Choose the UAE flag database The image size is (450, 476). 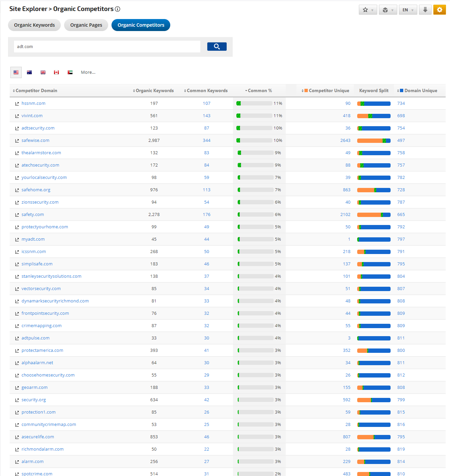click(70, 72)
